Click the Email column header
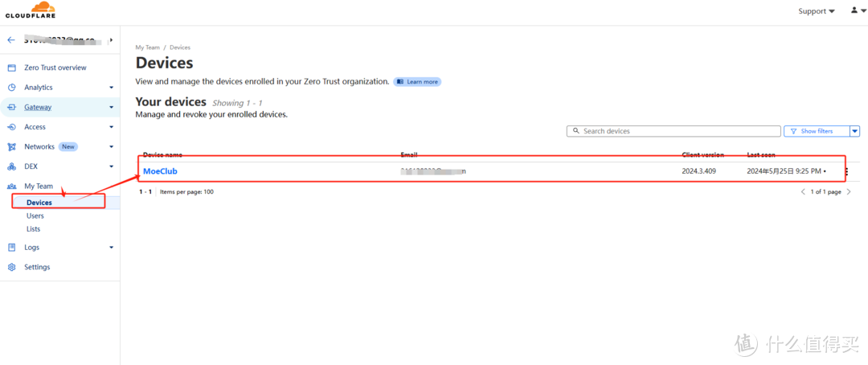 [408, 154]
